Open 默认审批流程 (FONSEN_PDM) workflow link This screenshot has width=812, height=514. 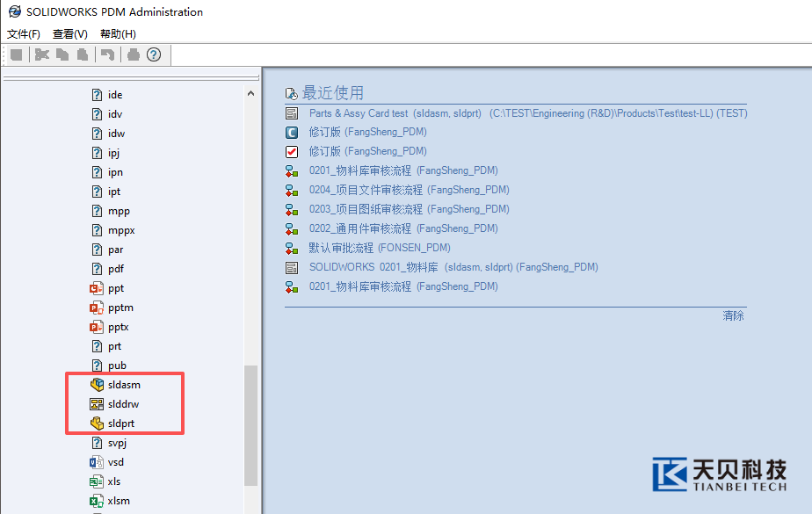(380, 248)
